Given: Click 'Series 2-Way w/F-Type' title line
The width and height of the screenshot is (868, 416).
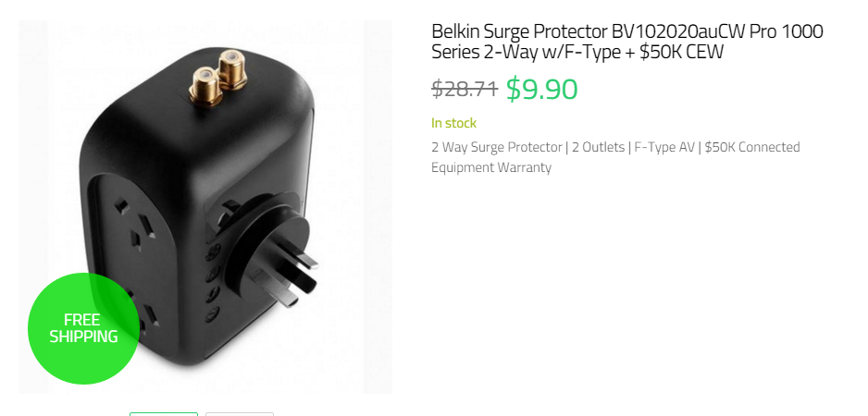Looking at the screenshot, I should click(526, 52).
